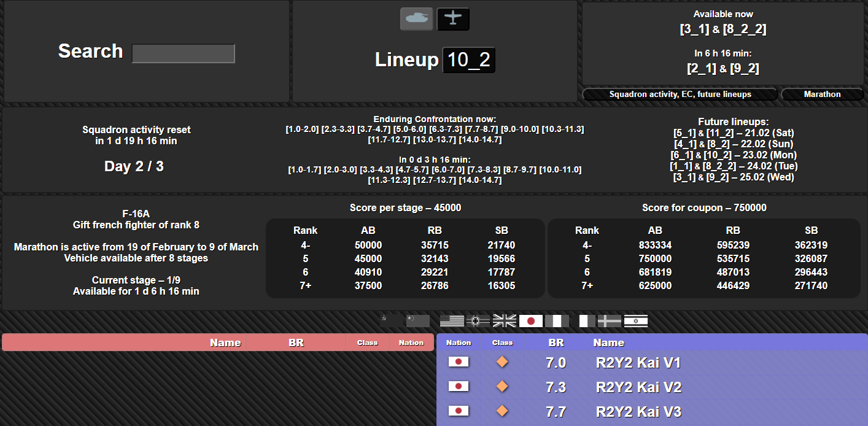Toggle the China flag filter

417,320
